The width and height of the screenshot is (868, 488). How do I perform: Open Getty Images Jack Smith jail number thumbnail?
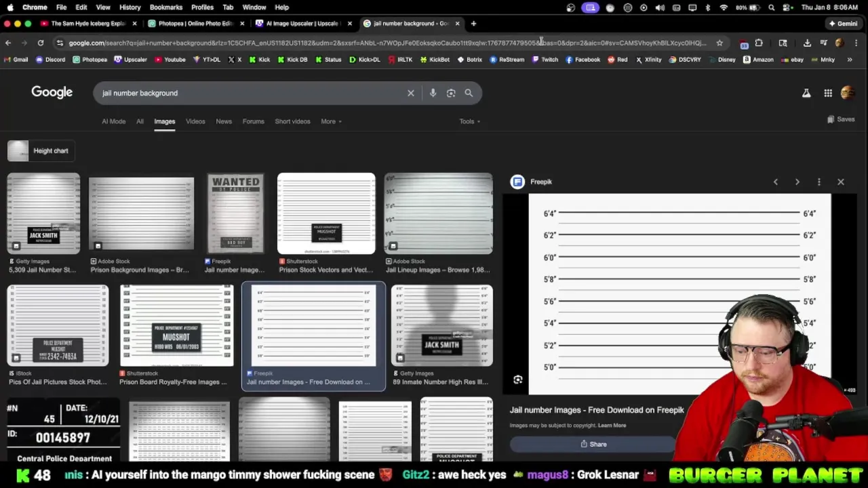click(x=43, y=213)
